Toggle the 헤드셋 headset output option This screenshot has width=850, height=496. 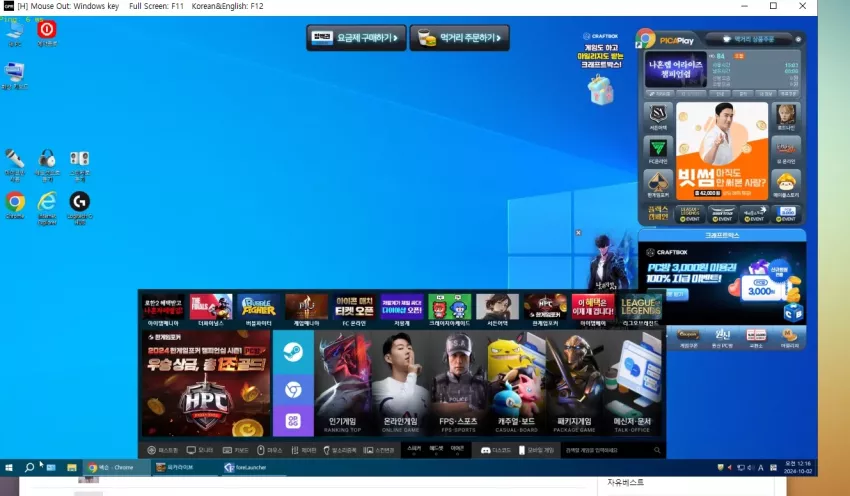[x=436, y=450]
